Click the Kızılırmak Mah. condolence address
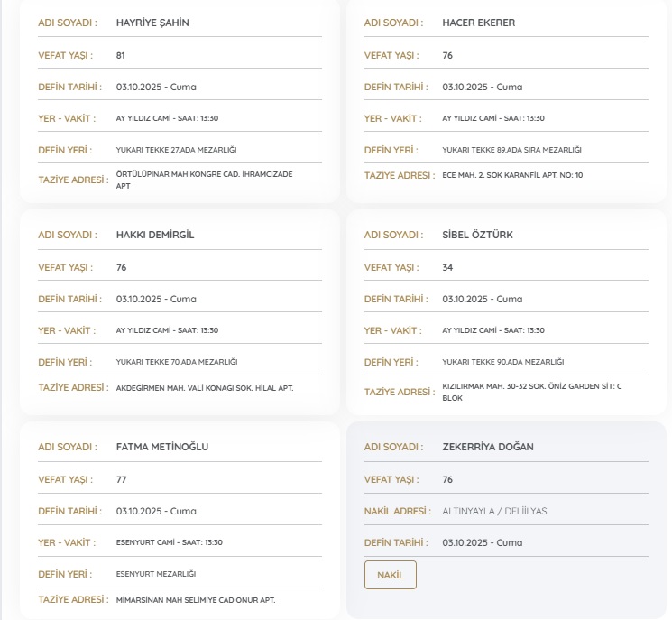Screen dimensions: 672x620 531,392
